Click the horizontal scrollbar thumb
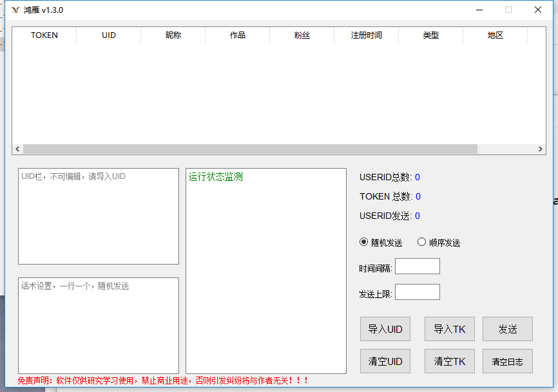The image size is (558, 392). click(x=250, y=149)
